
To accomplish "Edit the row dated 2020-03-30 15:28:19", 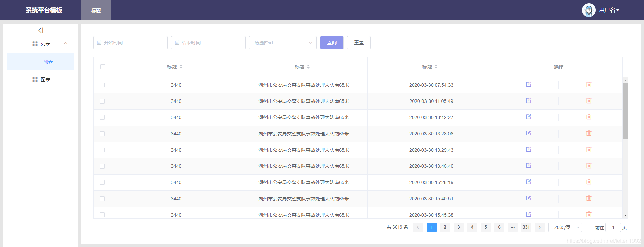I will tap(528, 182).
